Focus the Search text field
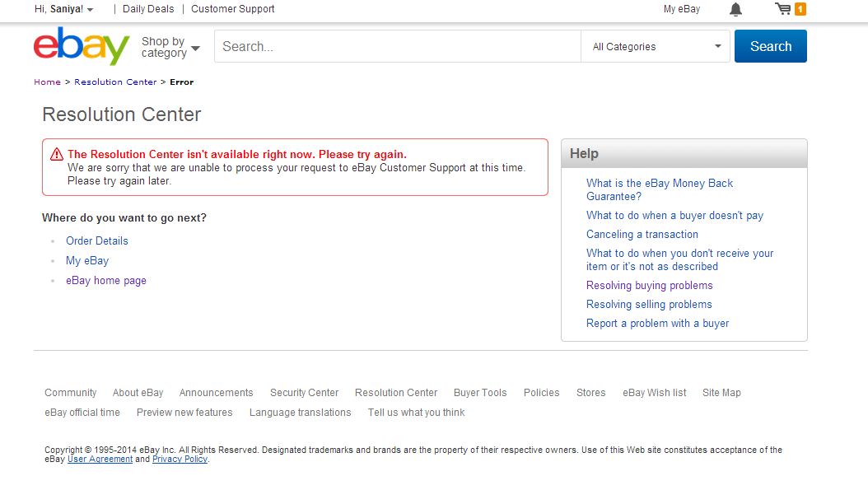Image resolution: width=868 pixels, height=490 pixels. [398, 46]
